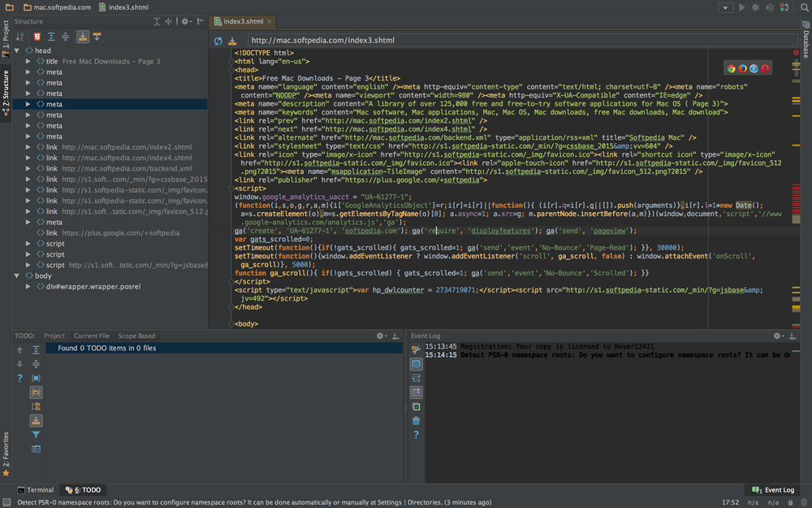812x508 pixels.
Task: Click the Run play icon
Action: click(x=741, y=7)
